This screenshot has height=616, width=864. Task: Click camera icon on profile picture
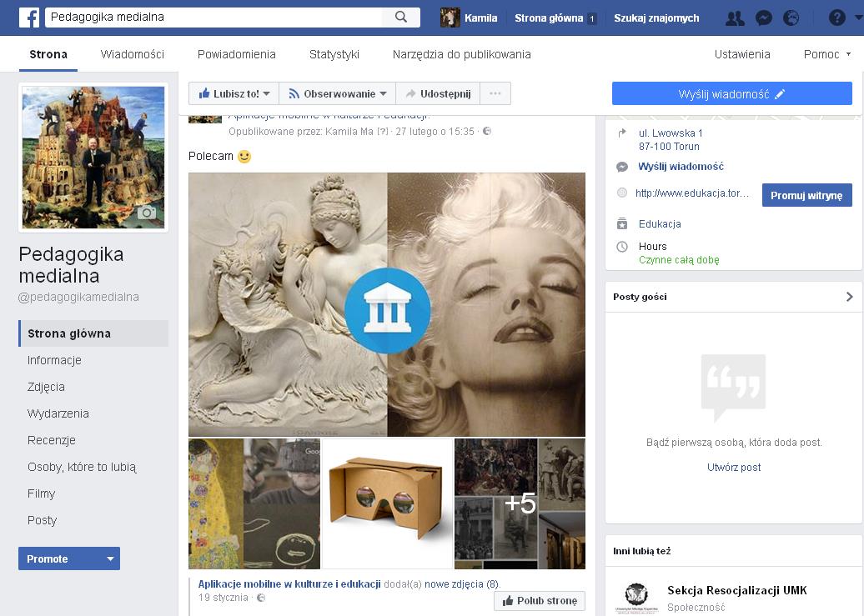(x=147, y=213)
